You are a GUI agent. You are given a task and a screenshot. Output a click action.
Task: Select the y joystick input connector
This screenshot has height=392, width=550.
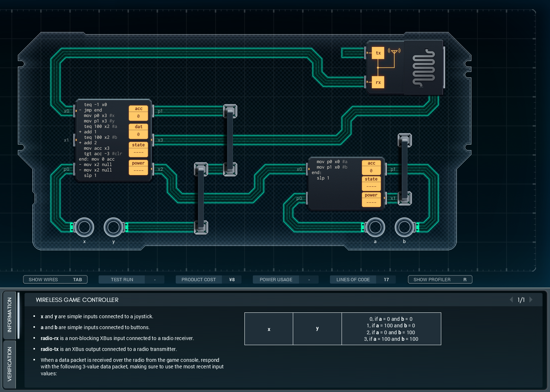pyautogui.click(x=114, y=227)
